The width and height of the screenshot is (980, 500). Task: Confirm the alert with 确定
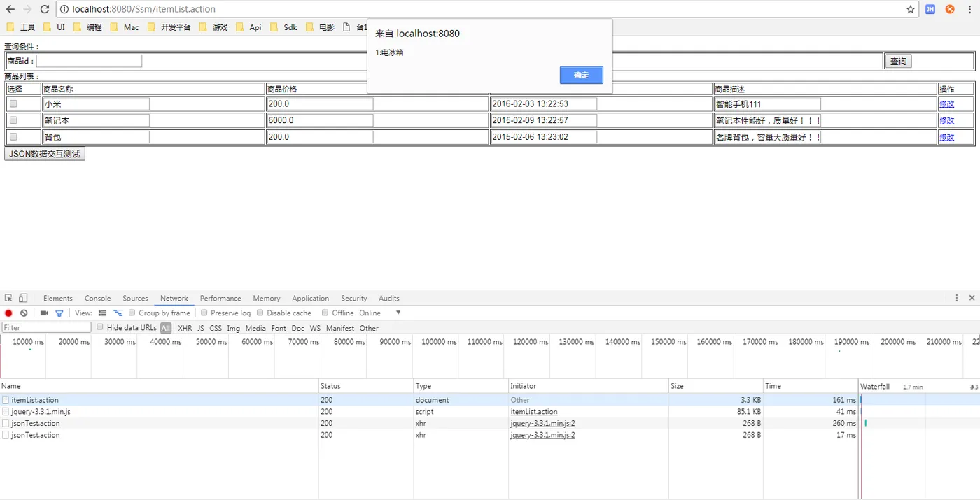[x=581, y=75]
